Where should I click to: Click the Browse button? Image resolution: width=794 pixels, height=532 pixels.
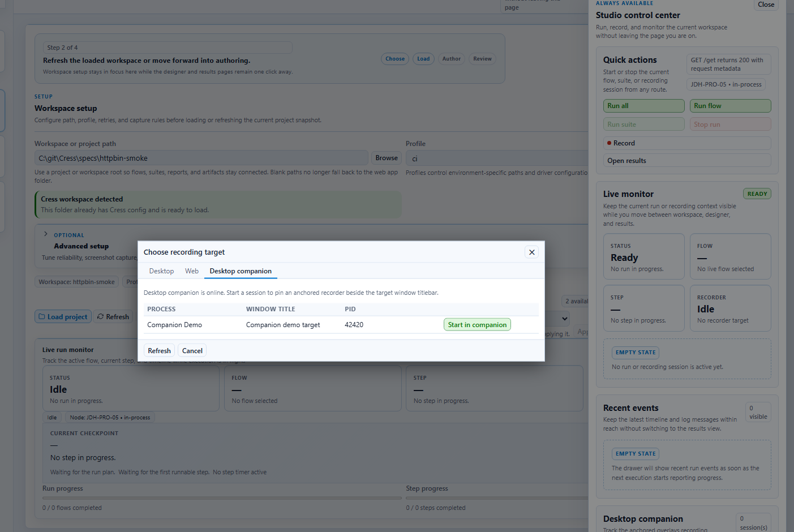(387, 158)
